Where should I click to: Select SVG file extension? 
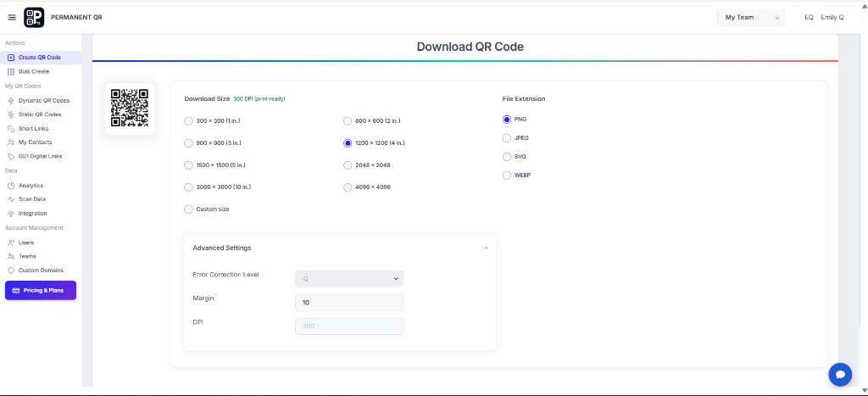tap(507, 157)
